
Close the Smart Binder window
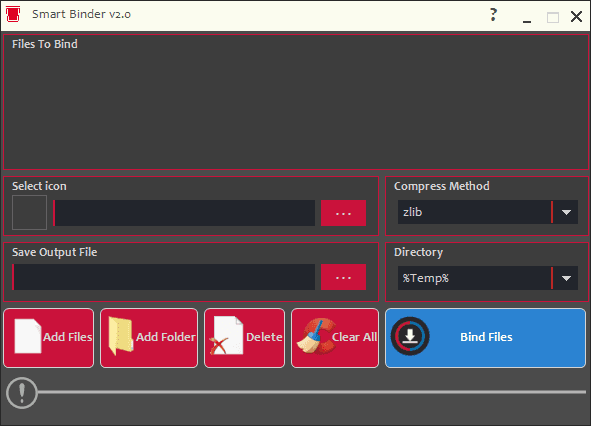pos(576,16)
